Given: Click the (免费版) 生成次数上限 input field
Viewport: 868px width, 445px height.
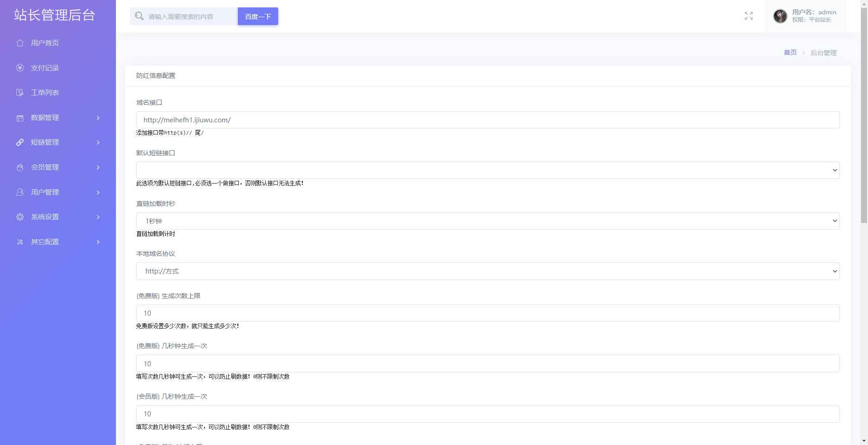Looking at the screenshot, I should click(x=487, y=313).
